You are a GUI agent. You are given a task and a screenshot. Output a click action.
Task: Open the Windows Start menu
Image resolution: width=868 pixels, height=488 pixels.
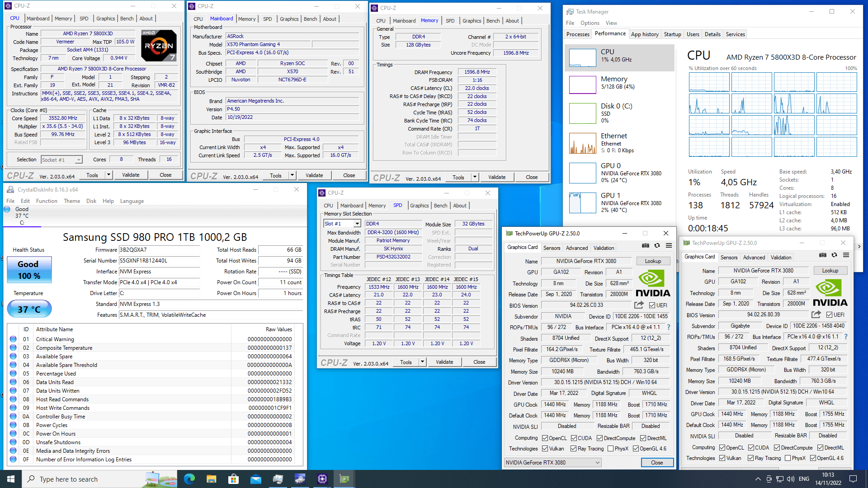click(11, 479)
